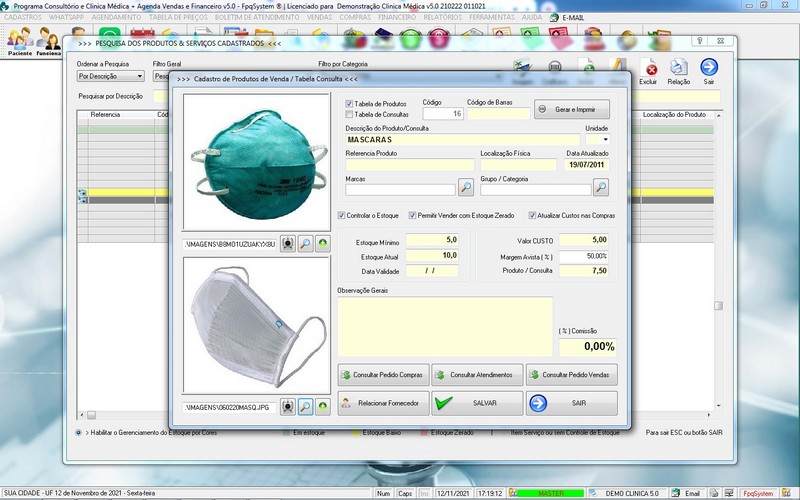This screenshot has height=500, width=800.
Task: Open the Ordenar a Pesquisa dropdown
Action: click(111, 76)
